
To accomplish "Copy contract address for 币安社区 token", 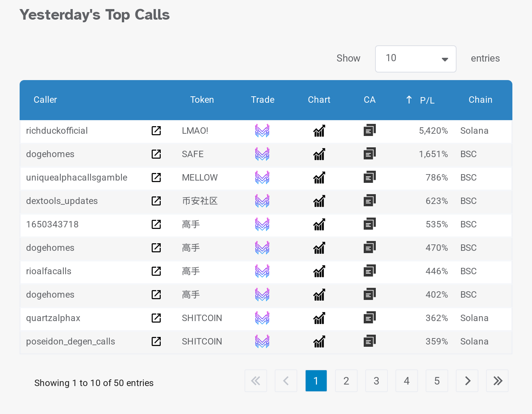I will tap(369, 201).
